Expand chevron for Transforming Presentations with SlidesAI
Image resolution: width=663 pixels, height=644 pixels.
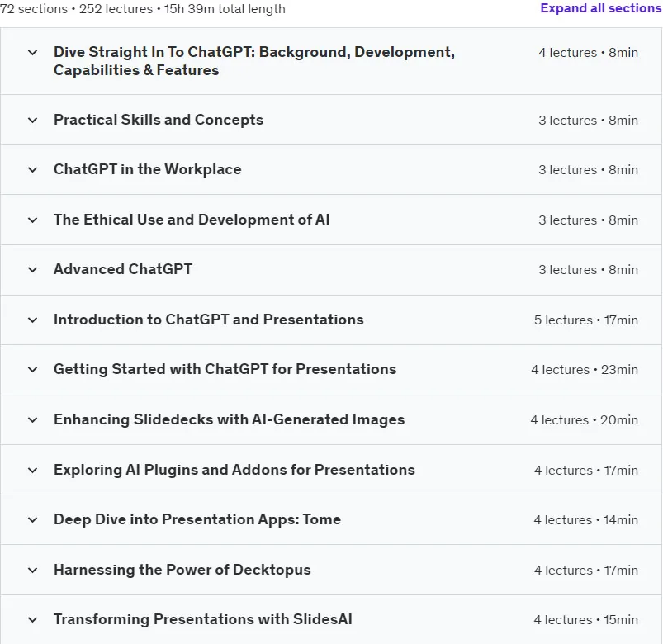[x=32, y=620]
